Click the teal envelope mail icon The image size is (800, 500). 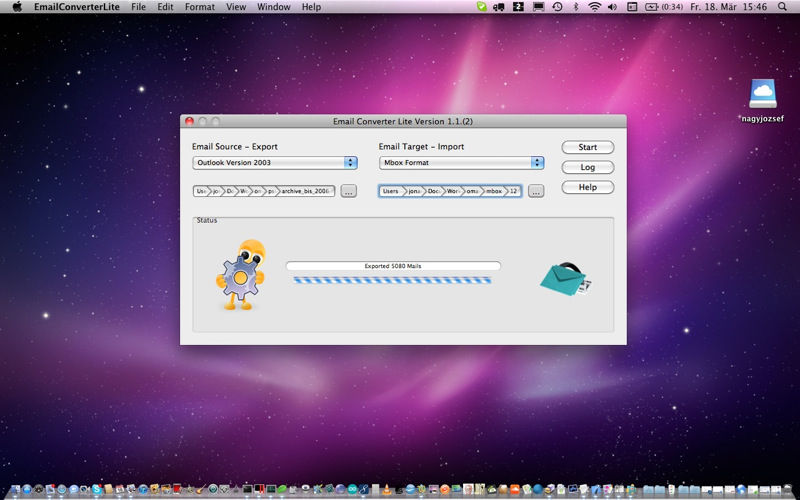click(x=566, y=279)
